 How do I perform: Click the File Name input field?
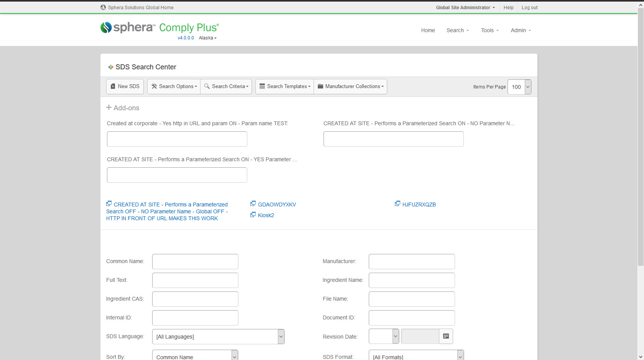pyautogui.click(x=412, y=299)
